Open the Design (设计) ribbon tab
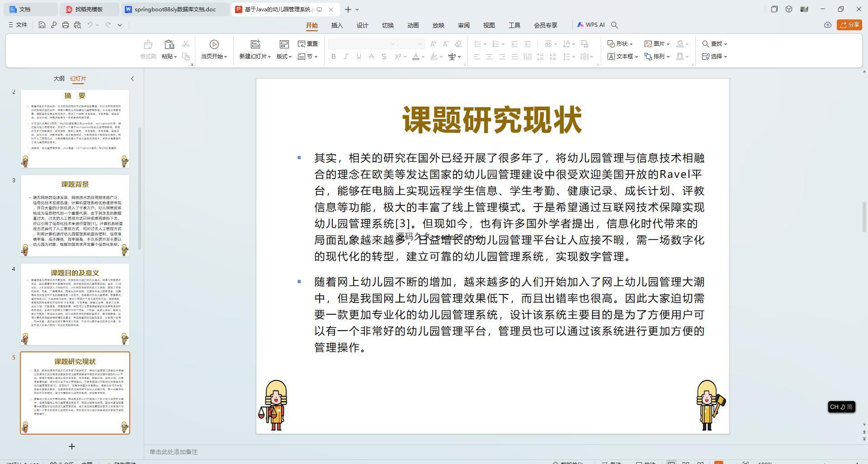 click(x=363, y=25)
